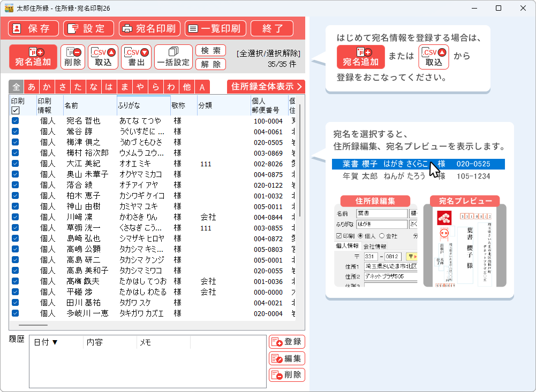The width and height of the screenshot is (536, 392).
Task: Click the 終了 exit button
Action: click(272, 28)
